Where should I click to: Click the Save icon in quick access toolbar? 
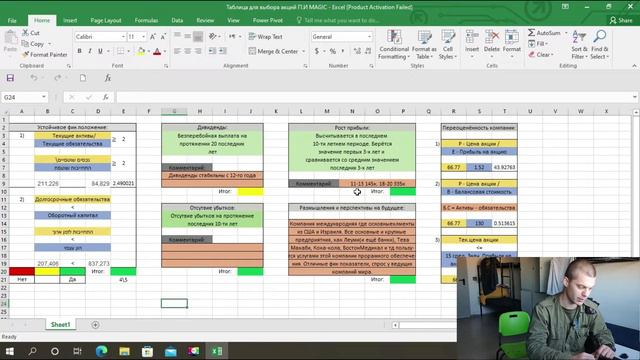click(x=10, y=78)
